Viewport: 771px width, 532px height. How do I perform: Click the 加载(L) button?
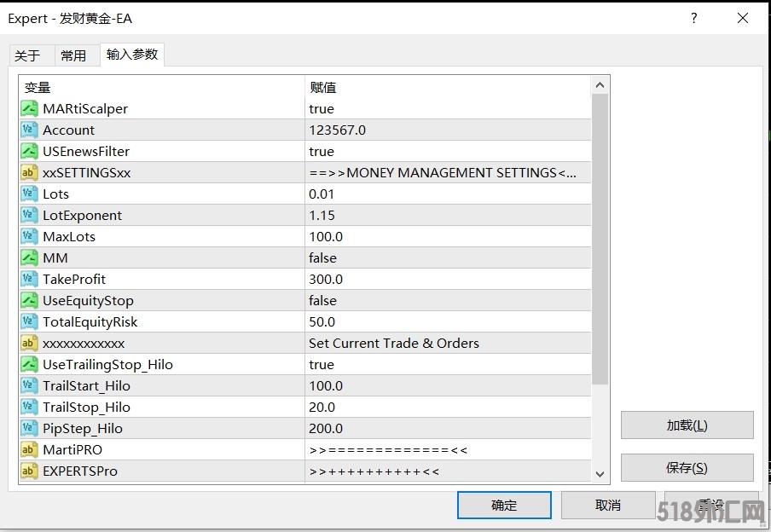[x=687, y=425]
